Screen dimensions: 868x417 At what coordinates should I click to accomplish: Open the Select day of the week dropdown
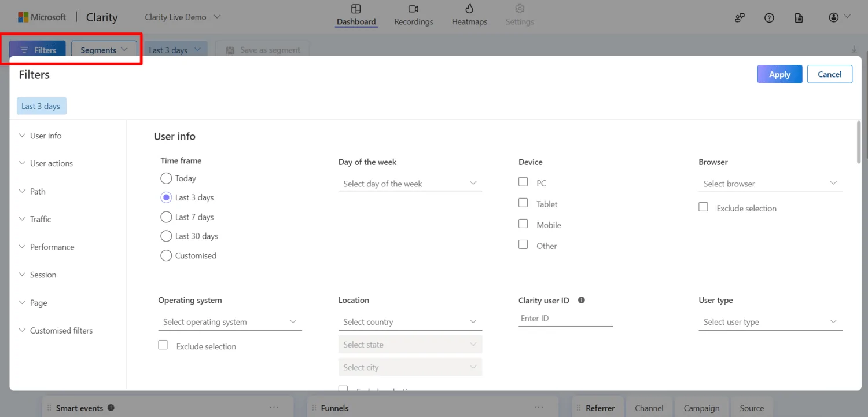point(410,184)
